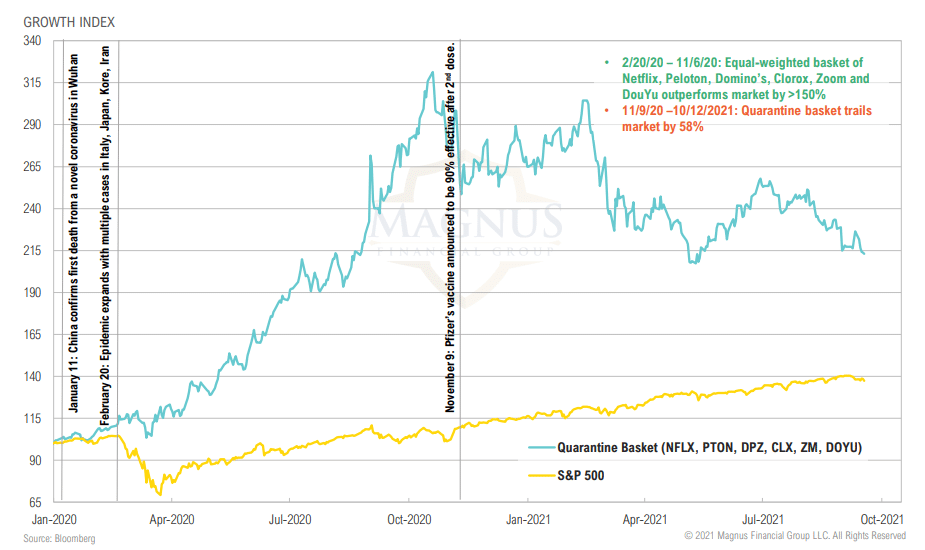The image size is (925, 550).
Task: Click the teal Quarantine Basket legend line
Action: click(x=542, y=448)
